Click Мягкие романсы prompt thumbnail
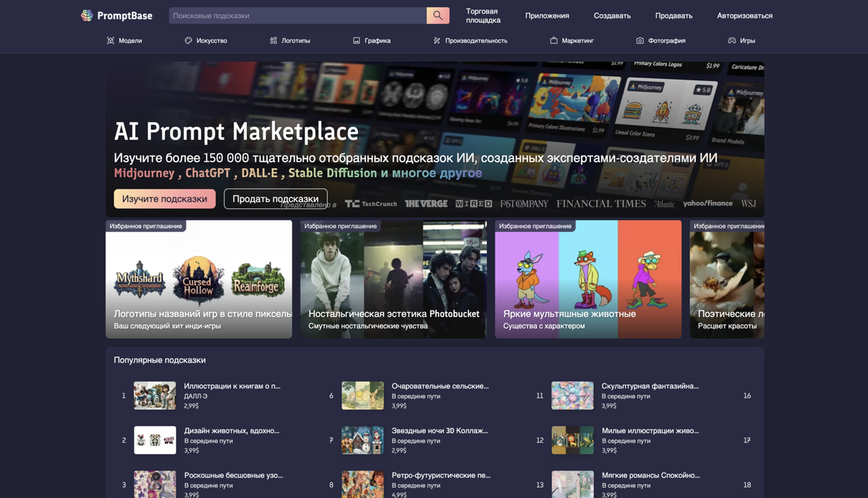868x498 pixels. tap(572, 484)
